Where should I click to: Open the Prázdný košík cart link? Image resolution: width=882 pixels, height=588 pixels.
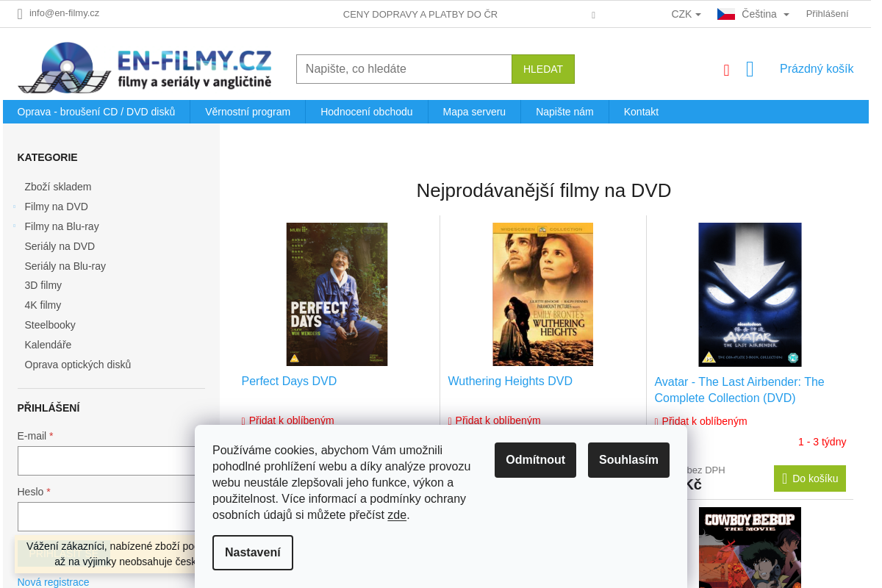(x=817, y=69)
